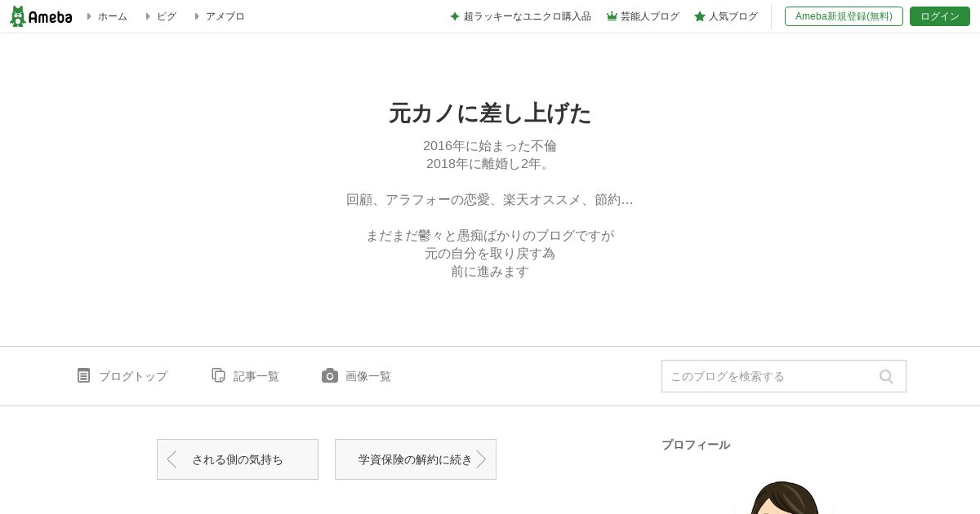Open blog title 元カノに差し上げた
This screenshot has height=514, width=980.
[490, 113]
